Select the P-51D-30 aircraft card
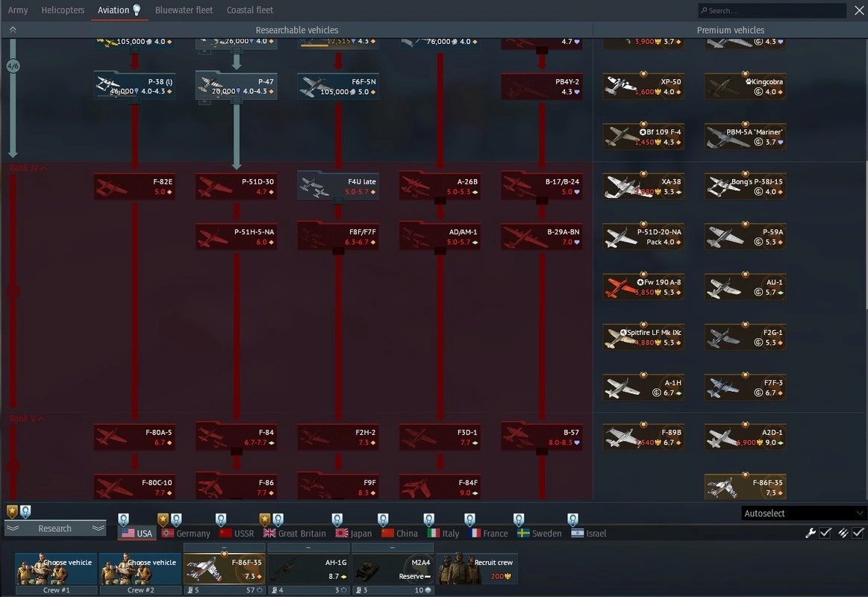868x597 pixels. point(236,187)
